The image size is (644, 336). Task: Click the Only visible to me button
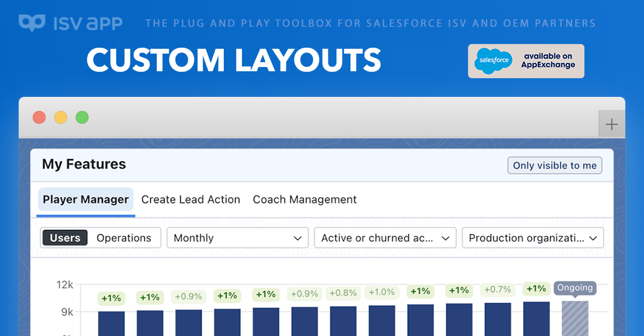pyautogui.click(x=555, y=166)
